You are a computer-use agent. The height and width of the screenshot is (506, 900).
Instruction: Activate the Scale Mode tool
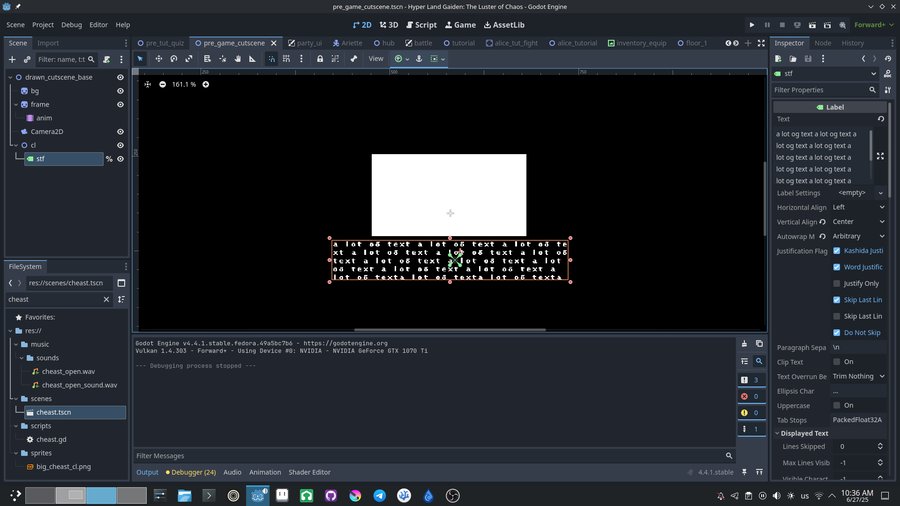pos(189,59)
